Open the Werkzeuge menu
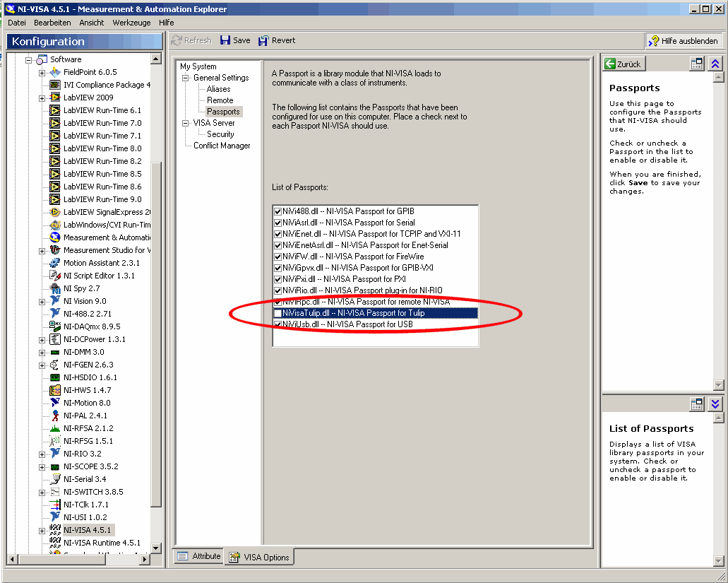The width and height of the screenshot is (728, 583). point(131,23)
